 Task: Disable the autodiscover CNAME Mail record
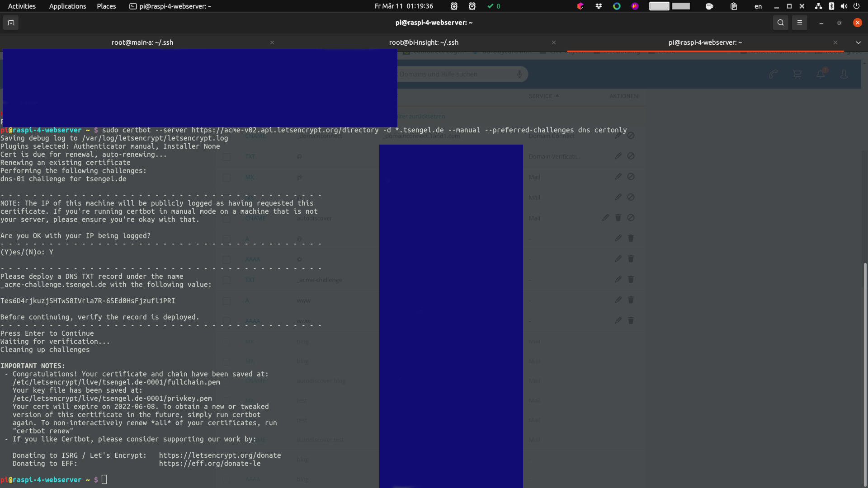click(x=631, y=218)
